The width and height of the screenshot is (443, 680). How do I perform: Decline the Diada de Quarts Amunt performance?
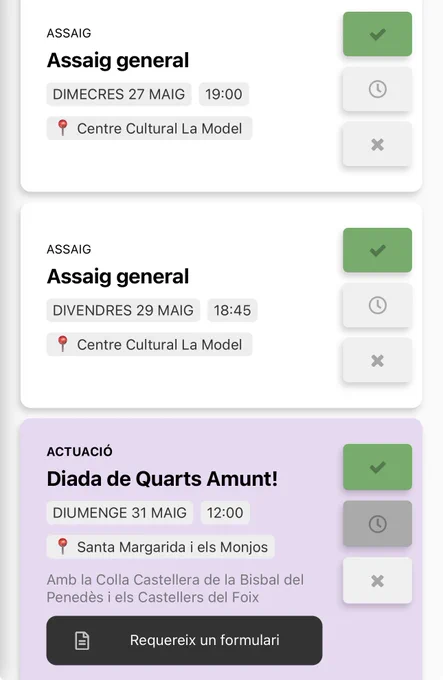[377, 581]
